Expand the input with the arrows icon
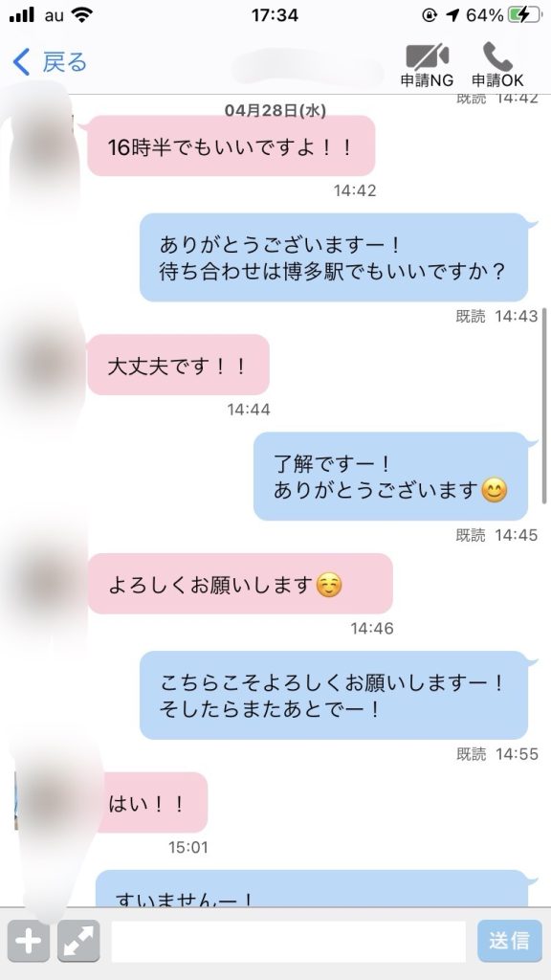This screenshot has height=980, width=551. [x=78, y=941]
